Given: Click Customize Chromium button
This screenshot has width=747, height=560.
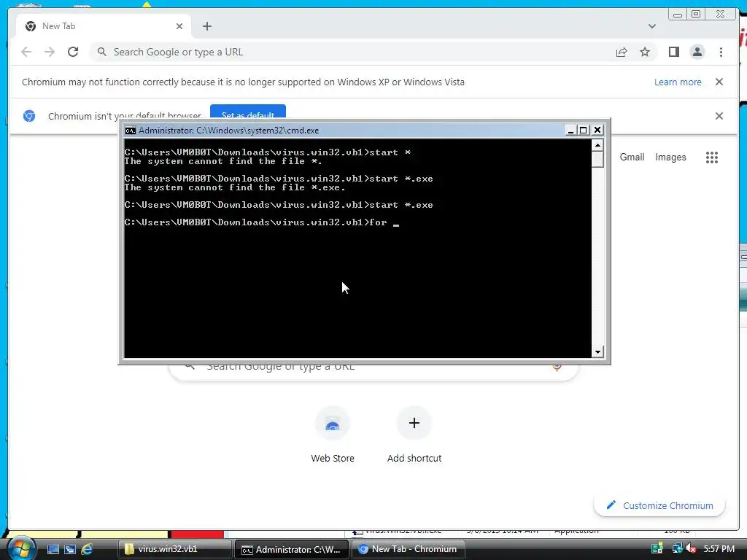Looking at the screenshot, I should point(659,505).
